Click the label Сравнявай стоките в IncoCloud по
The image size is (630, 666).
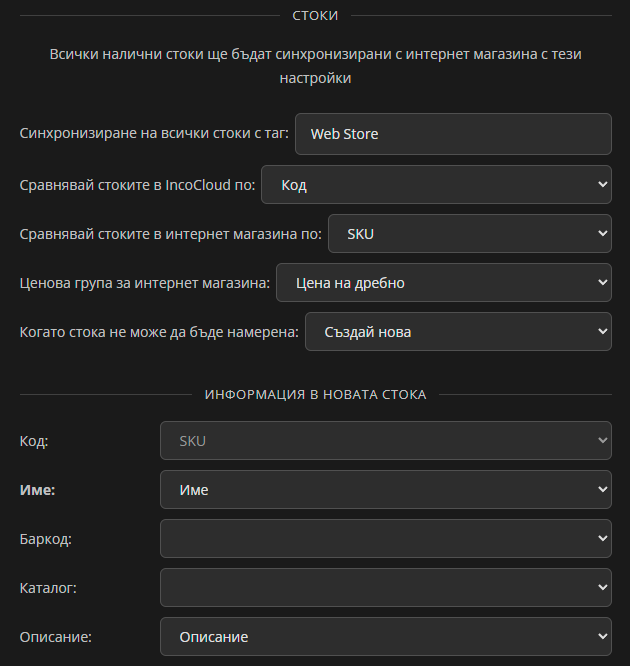tap(137, 185)
